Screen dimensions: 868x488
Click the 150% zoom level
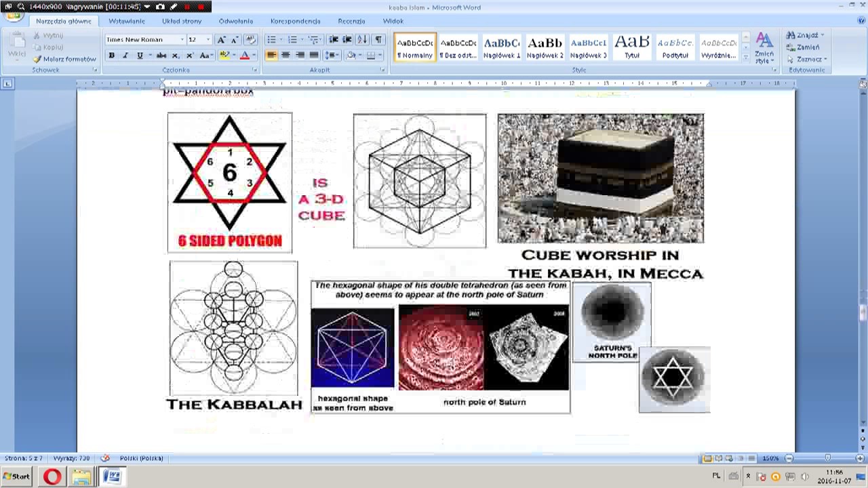[x=770, y=458]
